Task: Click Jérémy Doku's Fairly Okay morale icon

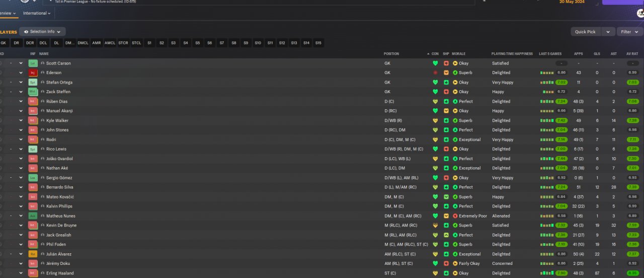Action: pos(455,264)
